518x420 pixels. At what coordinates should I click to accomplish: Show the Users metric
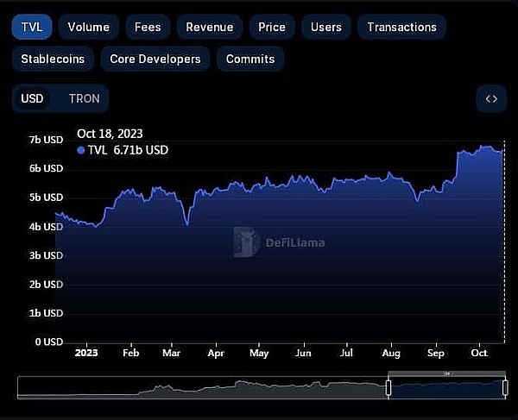(x=325, y=27)
